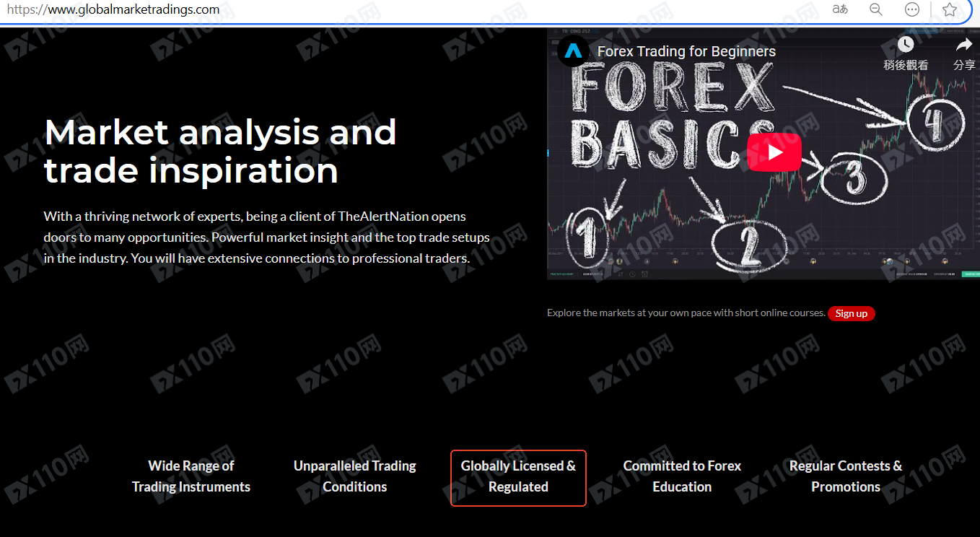Screen dimensions: 980x537
Task: Click the Explore the markets course text
Action: (686, 313)
